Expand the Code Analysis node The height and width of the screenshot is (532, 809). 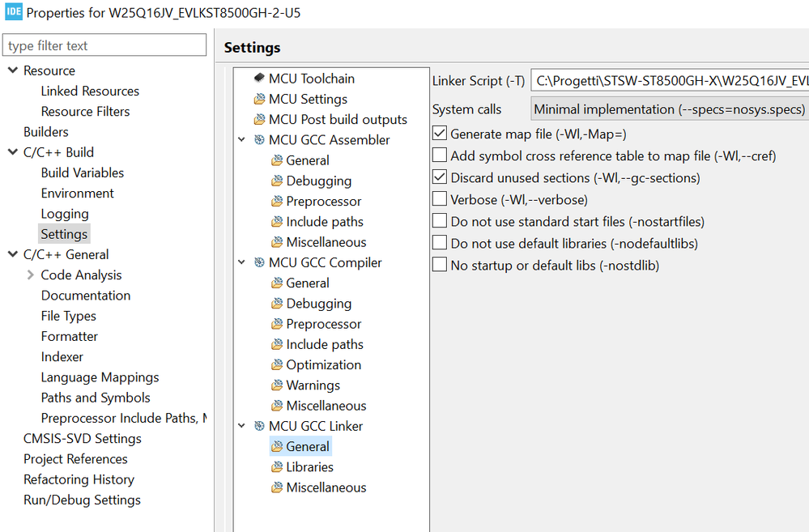(x=31, y=275)
